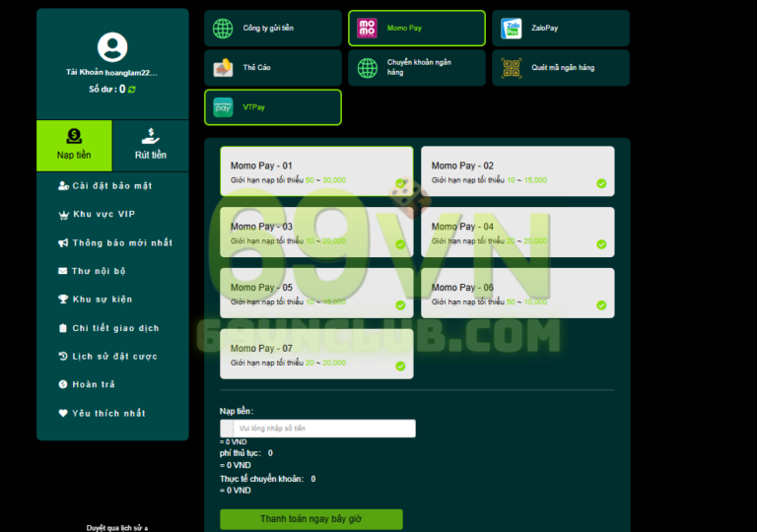
Task: Click the Công ty gửi tiền globe icon
Action: point(224,29)
